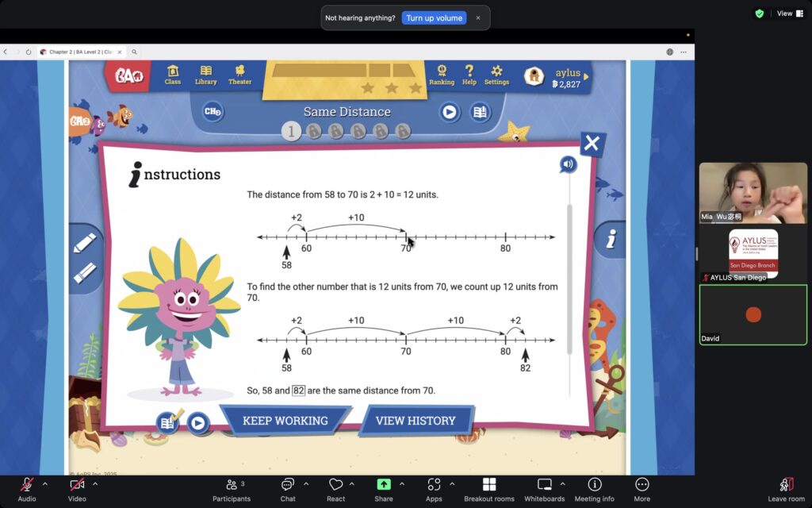The height and width of the screenshot is (508, 812).
Task: Close the instructions panel with X
Action: 591,144
